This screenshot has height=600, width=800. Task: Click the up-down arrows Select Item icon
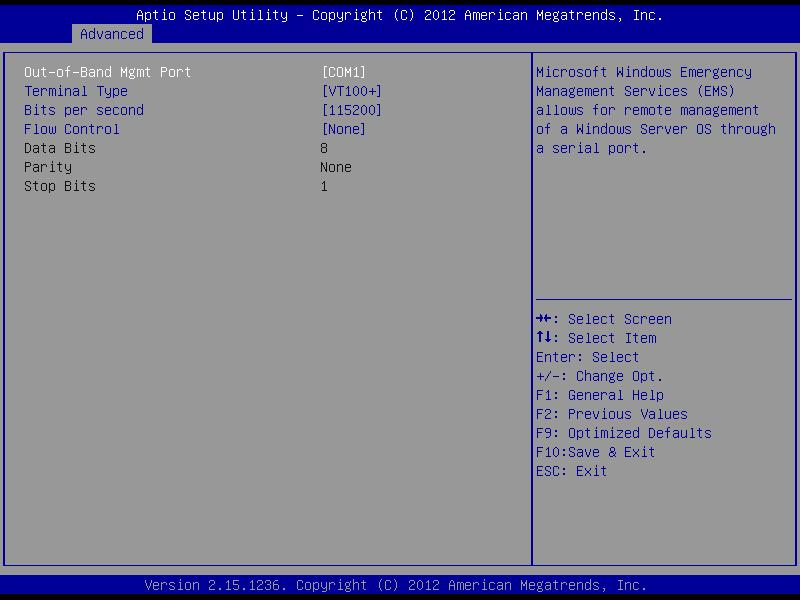545,338
